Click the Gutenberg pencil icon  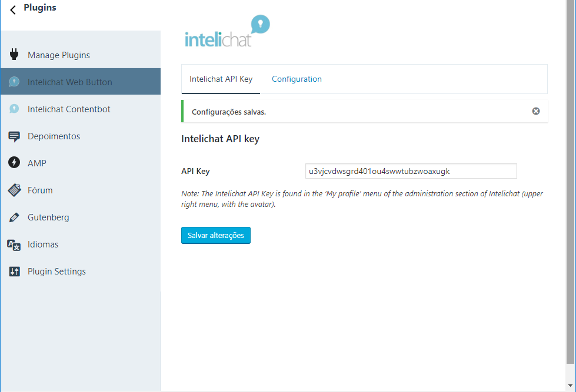click(x=15, y=217)
